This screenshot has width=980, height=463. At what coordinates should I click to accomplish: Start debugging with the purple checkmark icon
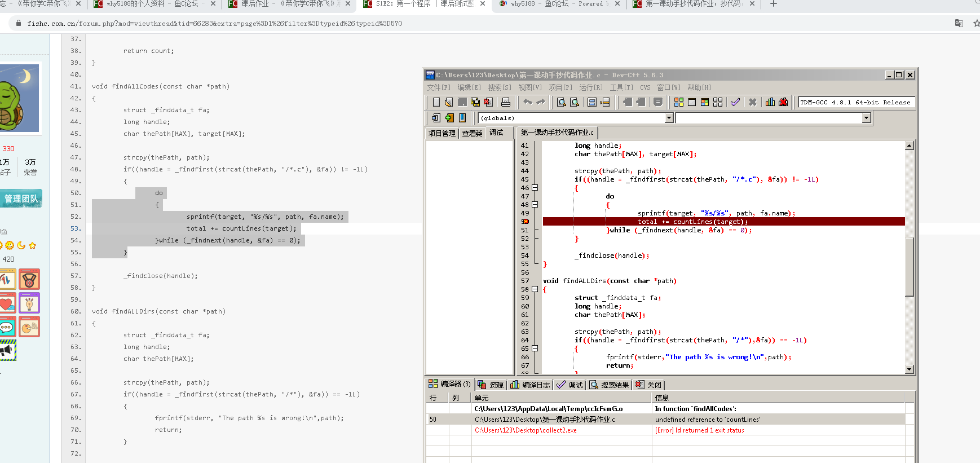(735, 102)
